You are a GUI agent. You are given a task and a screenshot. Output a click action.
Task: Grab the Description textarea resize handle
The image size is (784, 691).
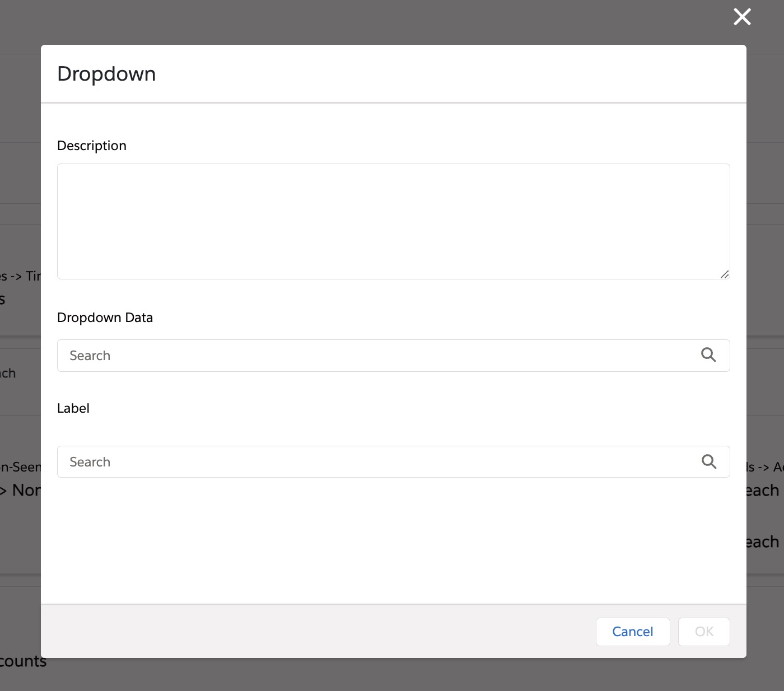tap(724, 274)
